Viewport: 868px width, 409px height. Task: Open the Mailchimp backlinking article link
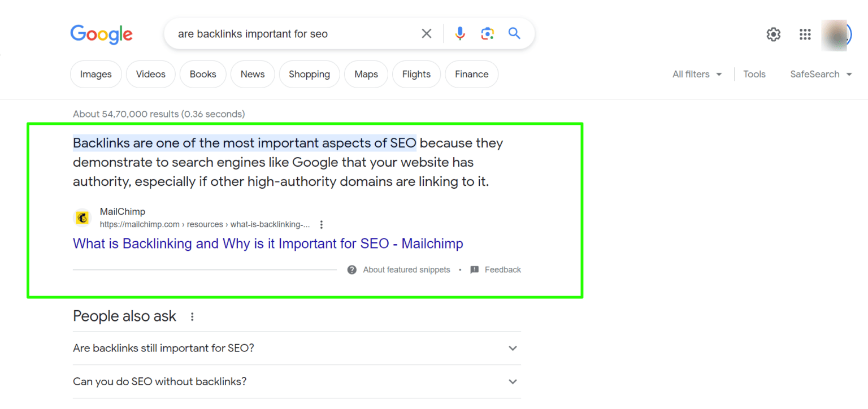(x=267, y=243)
